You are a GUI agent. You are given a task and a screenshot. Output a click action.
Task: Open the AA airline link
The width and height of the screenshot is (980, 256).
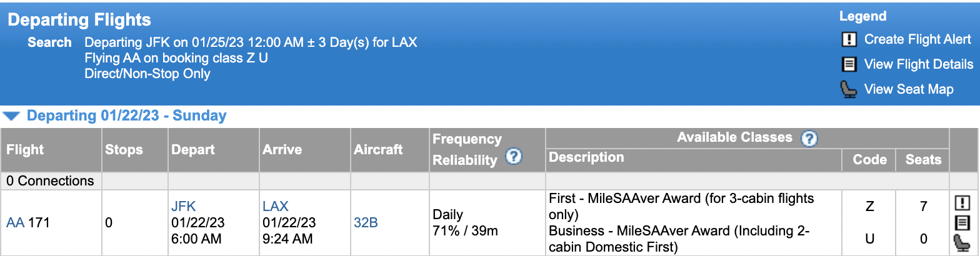point(15,222)
